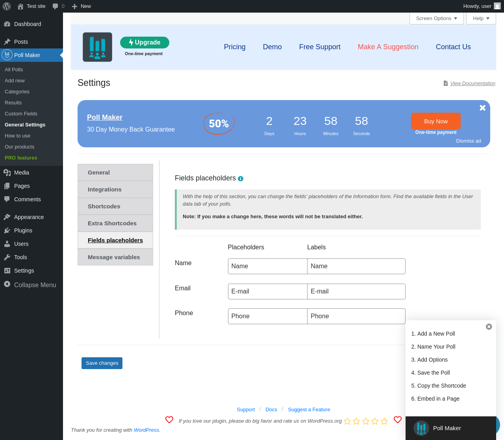Image resolution: width=504 pixels, height=440 pixels.
Task: Click the Tools wrench icon
Action: pyautogui.click(x=7, y=257)
